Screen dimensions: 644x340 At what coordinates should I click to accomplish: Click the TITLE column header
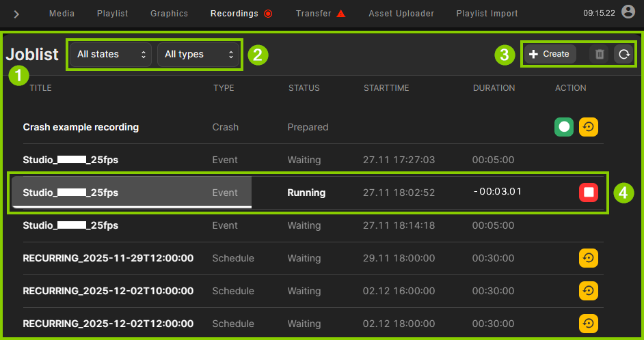[x=40, y=88]
